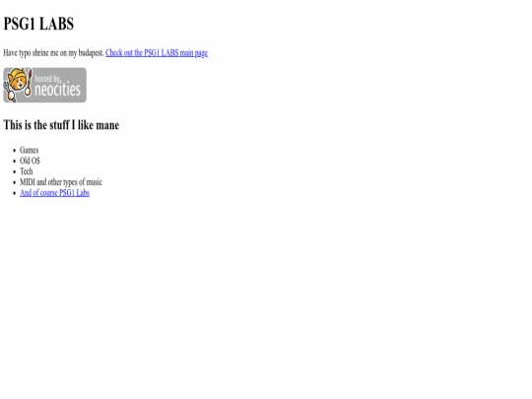Select the PSG1 LABS page heading

coord(38,24)
